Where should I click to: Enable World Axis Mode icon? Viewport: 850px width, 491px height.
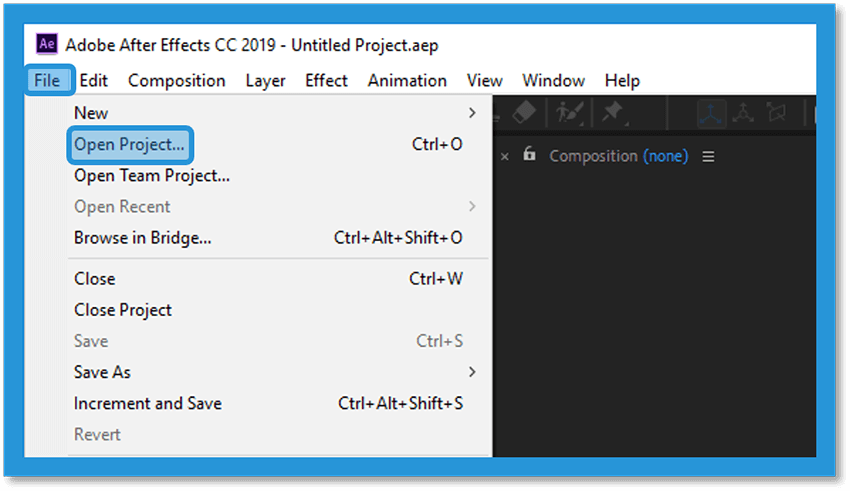(x=743, y=113)
